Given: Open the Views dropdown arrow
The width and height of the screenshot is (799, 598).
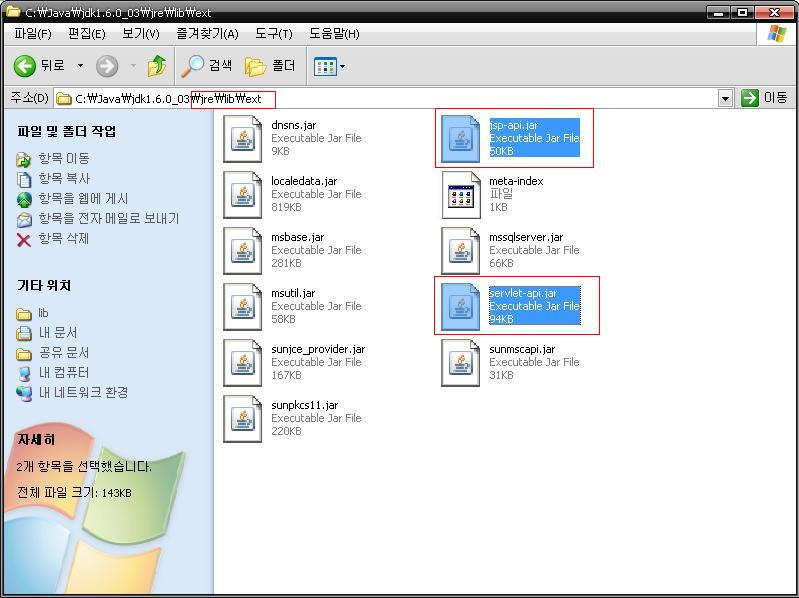Looking at the screenshot, I should pyautogui.click(x=342, y=66).
